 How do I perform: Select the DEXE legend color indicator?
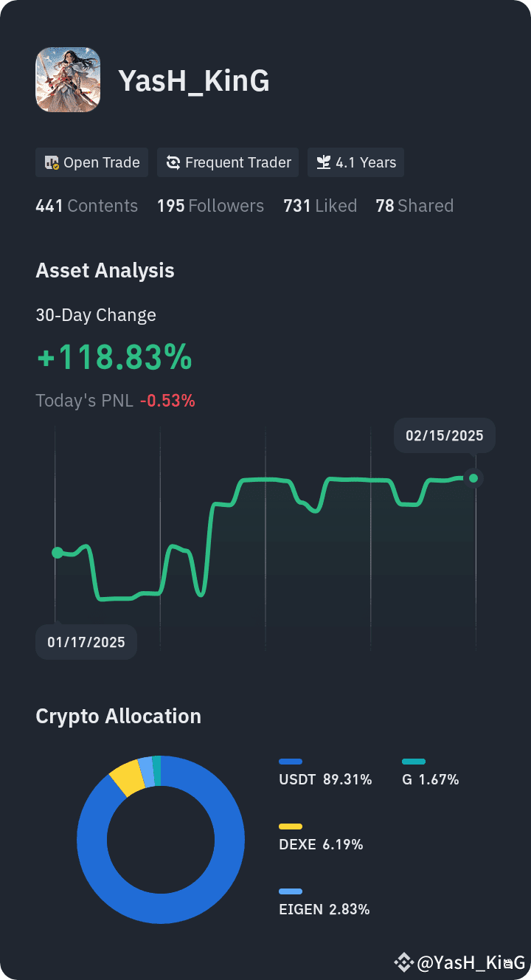coord(291,826)
